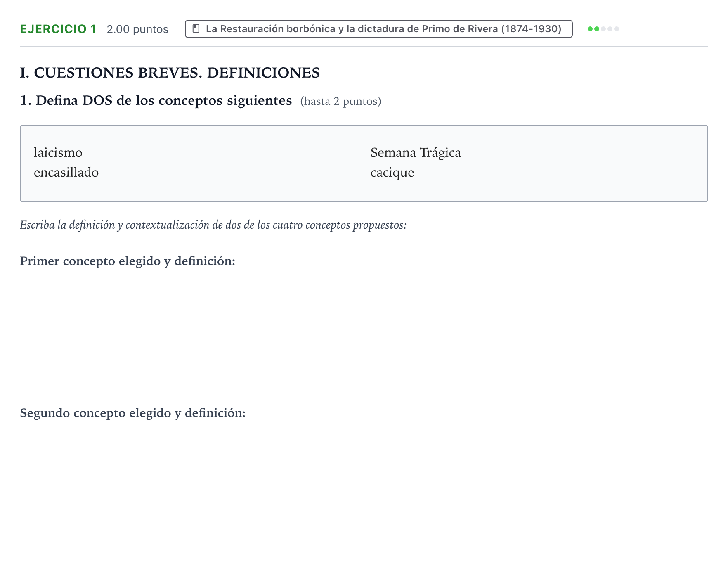Click the Segundo concepto elegido y definición label
The image size is (728, 564).
pyautogui.click(x=133, y=413)
